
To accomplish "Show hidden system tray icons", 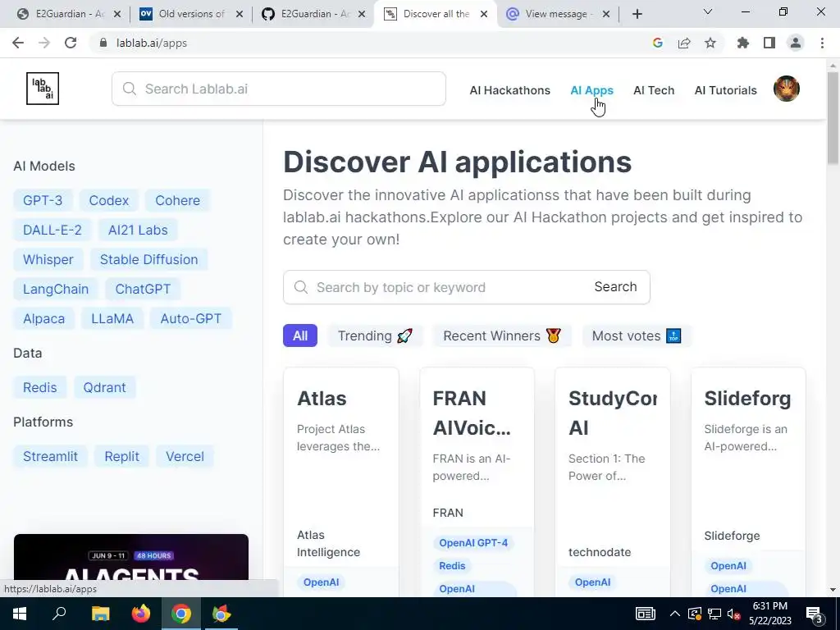I will pyautogui.click(x=675, y=614).
